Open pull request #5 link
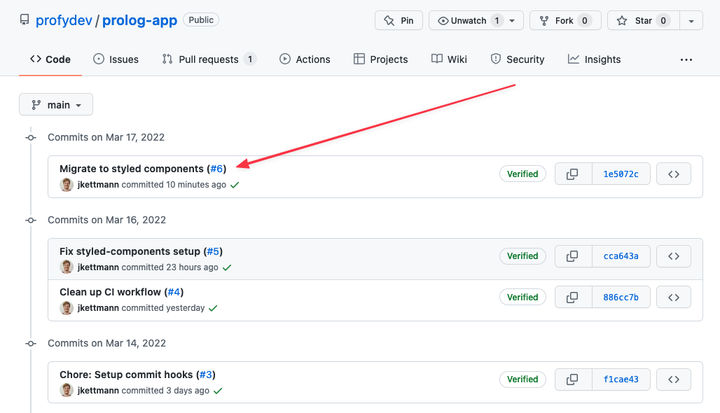Image resolution: width=720 pixels, height=413 pixels. (x=213, y=251)
